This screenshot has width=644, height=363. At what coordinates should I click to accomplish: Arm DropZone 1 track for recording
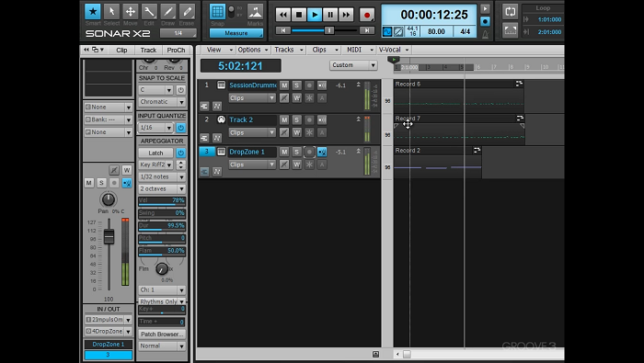pyautogui.click(x=309, y=152)
